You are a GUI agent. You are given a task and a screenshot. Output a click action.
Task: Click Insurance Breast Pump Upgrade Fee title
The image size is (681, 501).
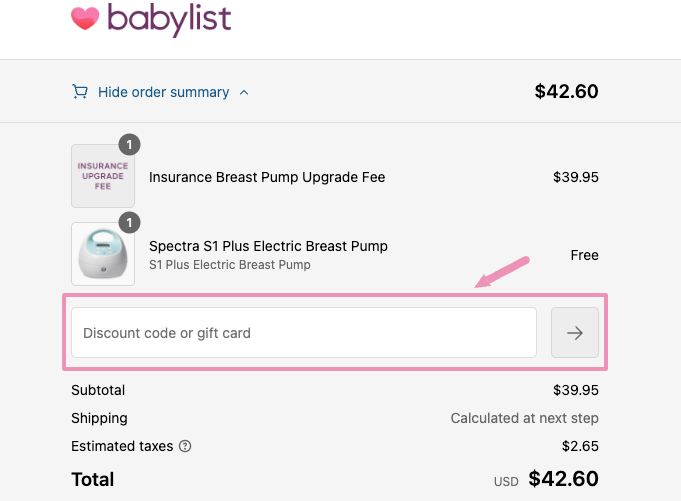pyautogui.click(x=267, y=177)
